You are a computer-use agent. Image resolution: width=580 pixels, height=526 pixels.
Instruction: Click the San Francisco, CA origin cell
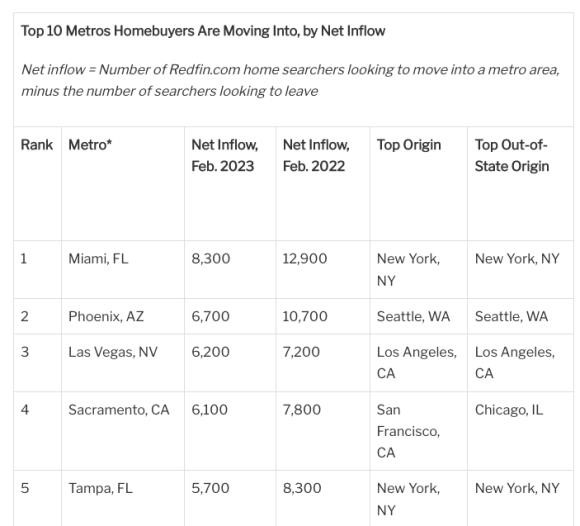tap(408, 431)
